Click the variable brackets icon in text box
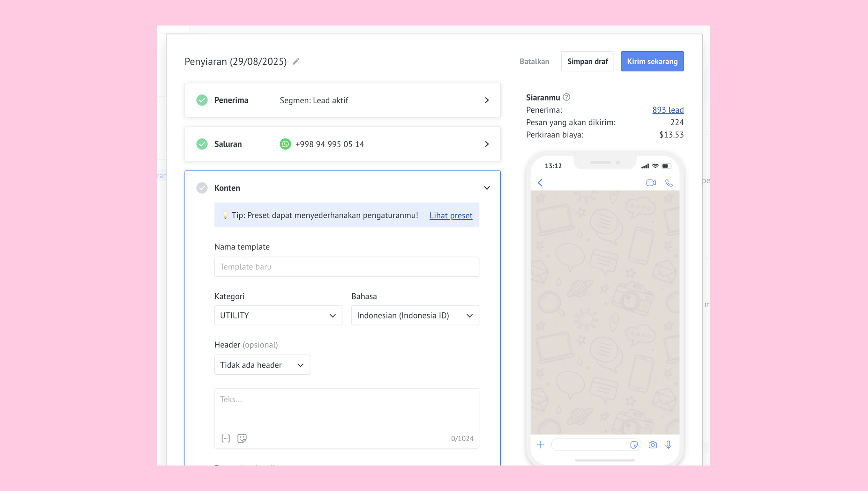868x491 pixels. (225, 438)
